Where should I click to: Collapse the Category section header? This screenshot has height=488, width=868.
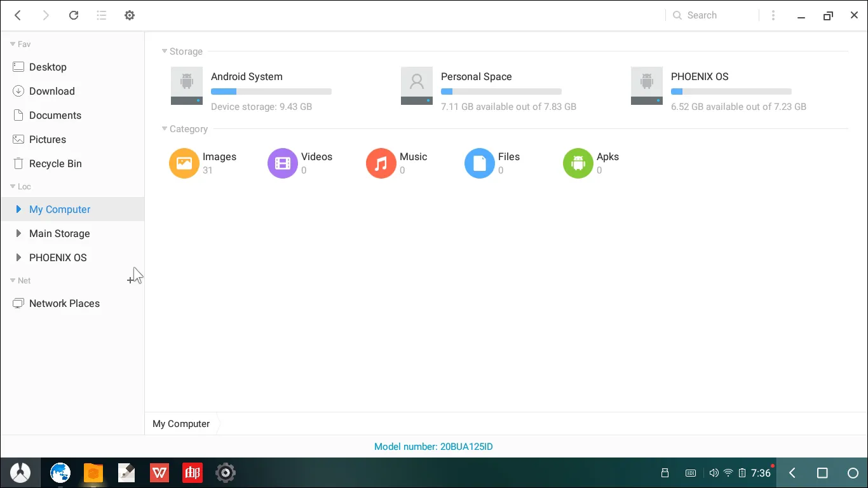pos(165,129)
